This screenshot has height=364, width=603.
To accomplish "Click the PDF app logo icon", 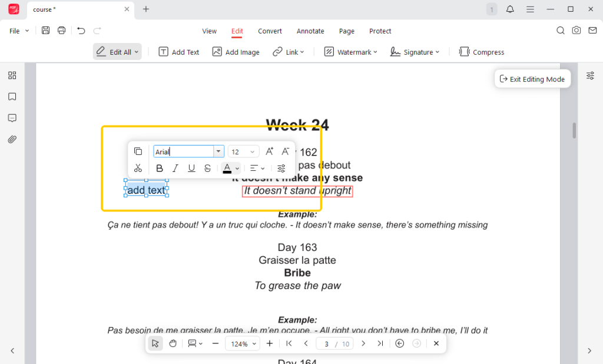I will [x=14, y=9].
